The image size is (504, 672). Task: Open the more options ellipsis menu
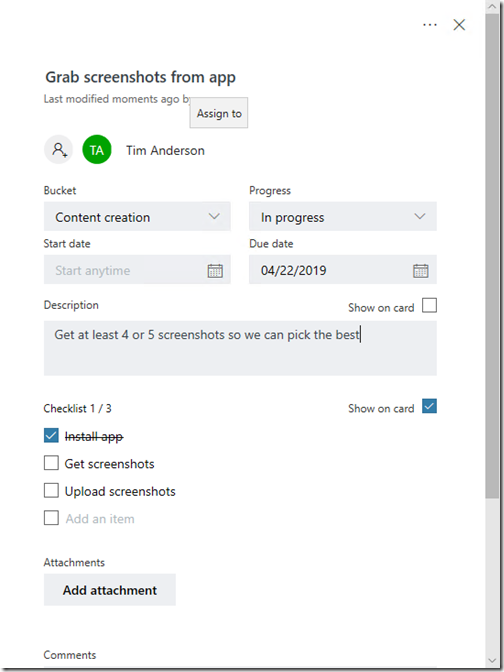click(x=430, y=25)
